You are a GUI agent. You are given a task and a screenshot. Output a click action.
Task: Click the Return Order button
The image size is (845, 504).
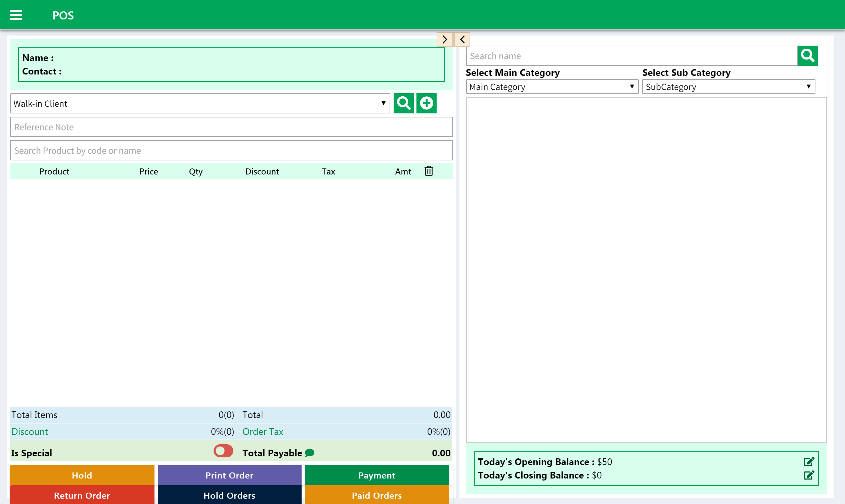pos(82,495)
